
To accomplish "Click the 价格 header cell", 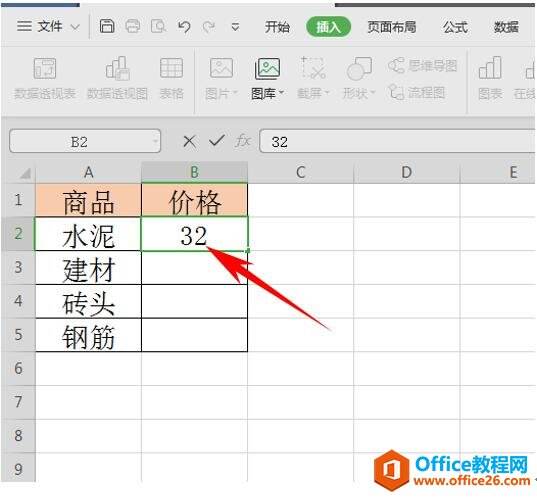I will [x=194, y=200].
